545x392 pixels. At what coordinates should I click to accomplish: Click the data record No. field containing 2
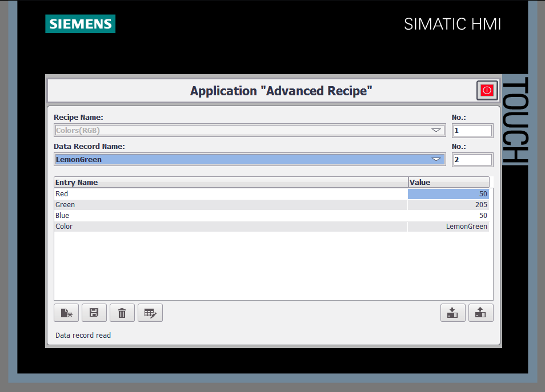pos(472,160)
